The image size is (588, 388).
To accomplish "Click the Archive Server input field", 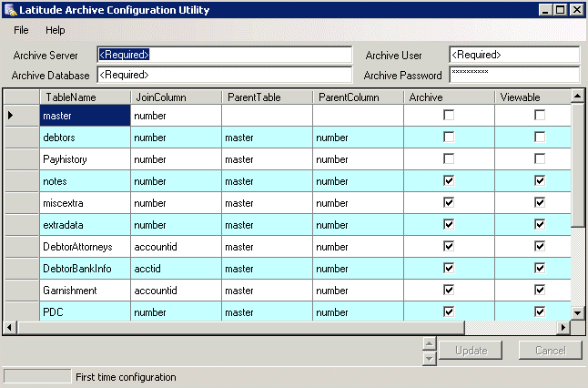I will tap(224, 55).
